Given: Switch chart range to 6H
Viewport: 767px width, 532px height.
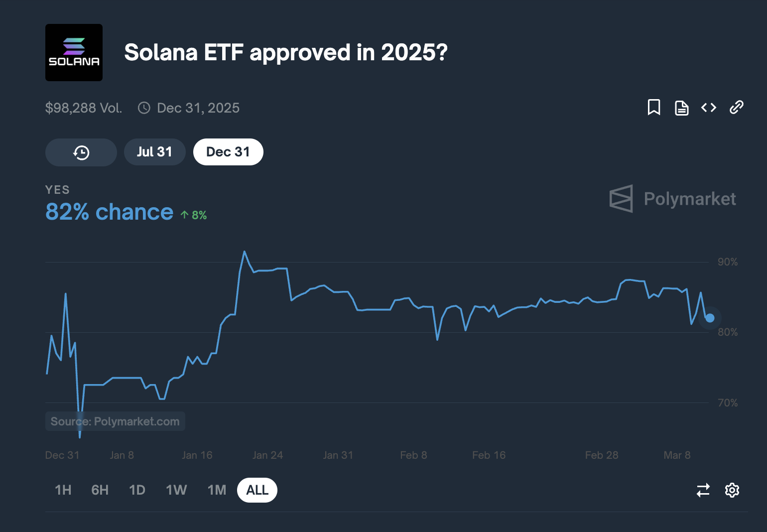Looking at the screenshot, I should tap(100, 490).
